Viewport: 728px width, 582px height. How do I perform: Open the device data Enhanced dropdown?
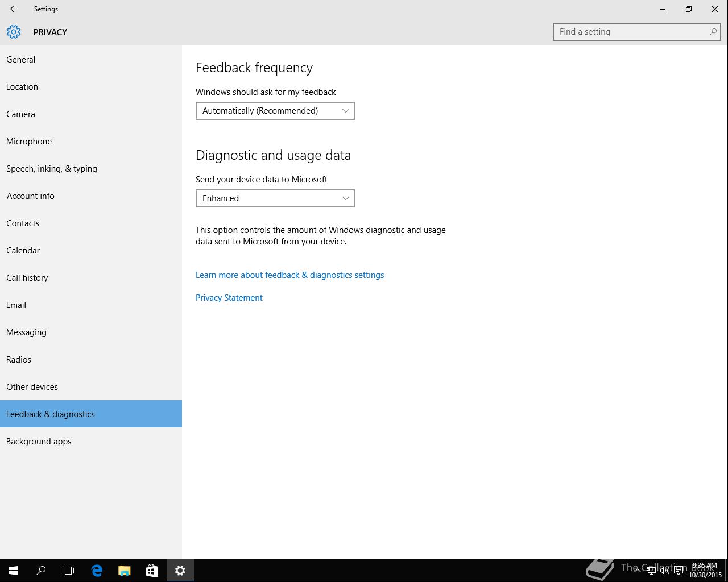click(x=275, y=198)
